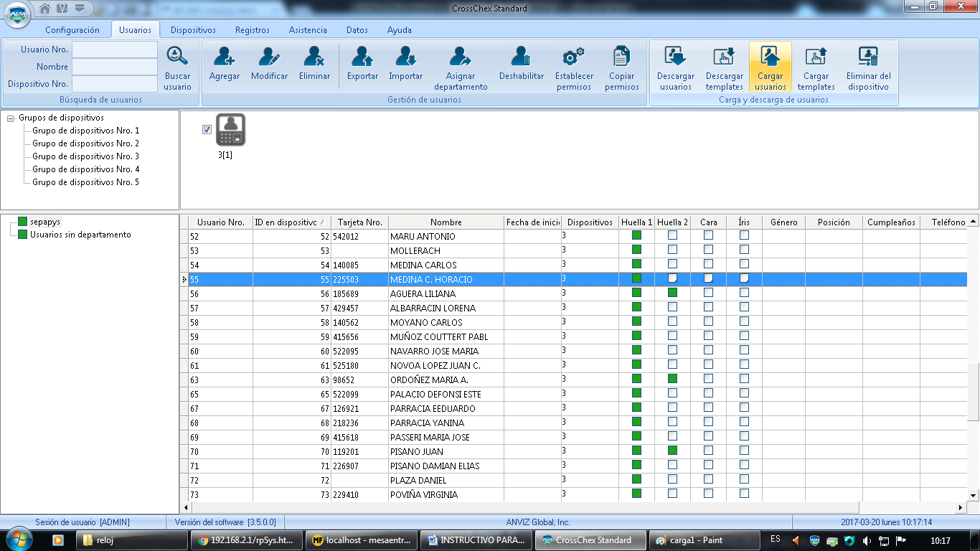
Task: Select Grupo de dispositivos Nro. 5
Action: [86, 182]
